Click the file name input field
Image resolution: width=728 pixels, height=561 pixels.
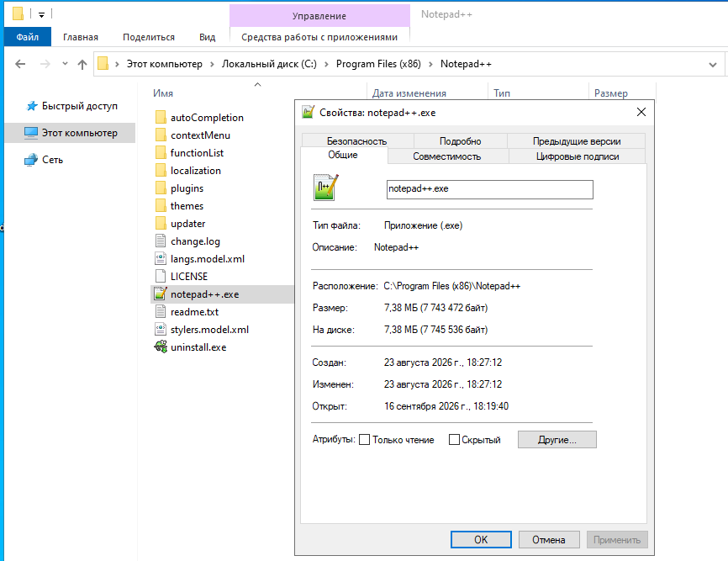click(x=490, y=189)
